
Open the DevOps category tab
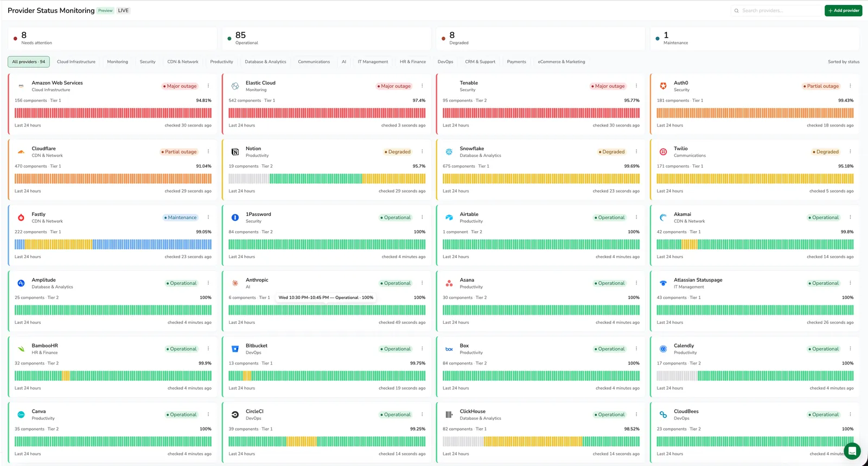(x=445, y=62)
